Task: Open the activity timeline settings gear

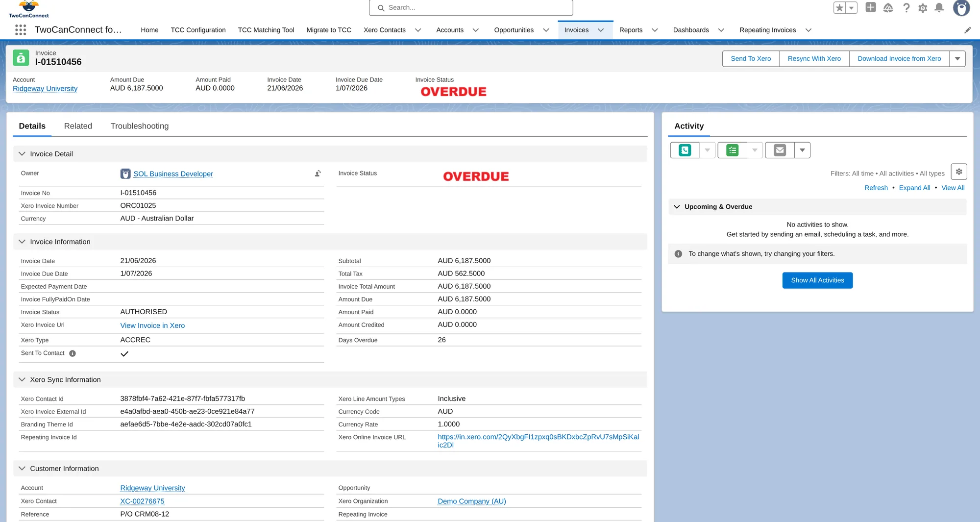Action: (959, 172)
